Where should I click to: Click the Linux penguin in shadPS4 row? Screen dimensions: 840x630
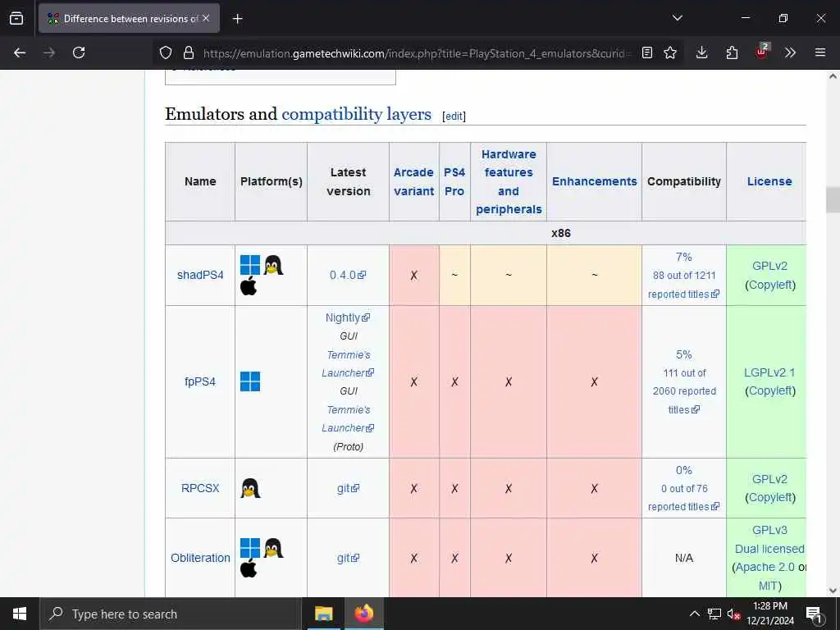point(273,265)
